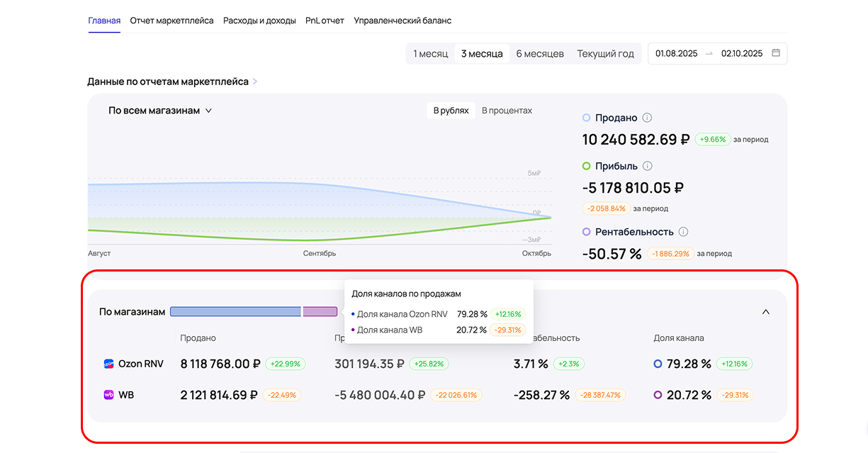This screenshot has height=453, width=868.
Task: Choose the 6 месяцев period button
Action: pos(539,54)
